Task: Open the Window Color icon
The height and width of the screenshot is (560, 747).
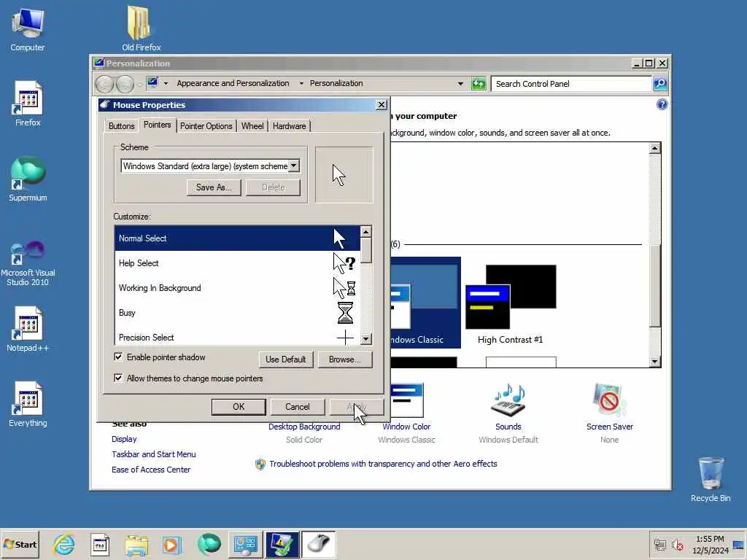Action: point(407,400)
